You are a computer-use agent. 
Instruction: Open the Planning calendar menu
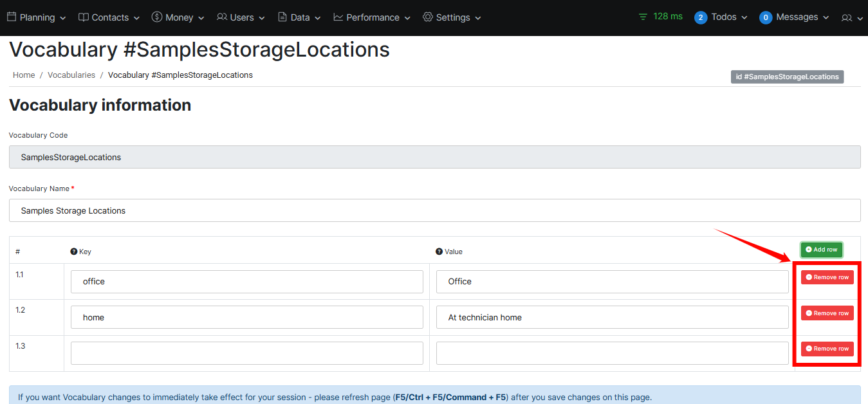pyautogui.click(x=37, y=17)
